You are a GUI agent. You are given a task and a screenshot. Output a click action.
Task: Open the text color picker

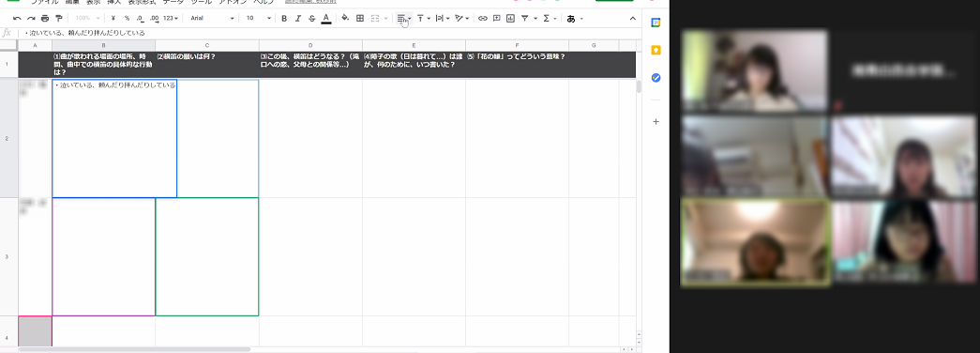click(325, 19)
